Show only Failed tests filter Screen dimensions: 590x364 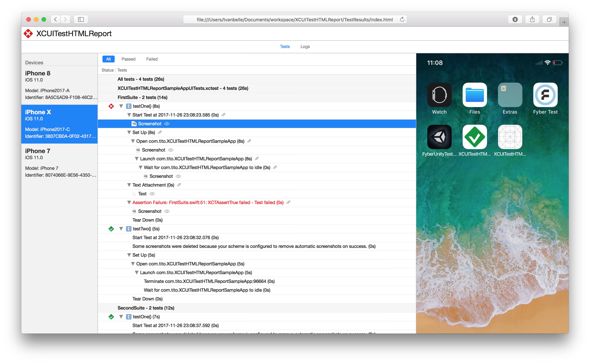click(152, 59)
